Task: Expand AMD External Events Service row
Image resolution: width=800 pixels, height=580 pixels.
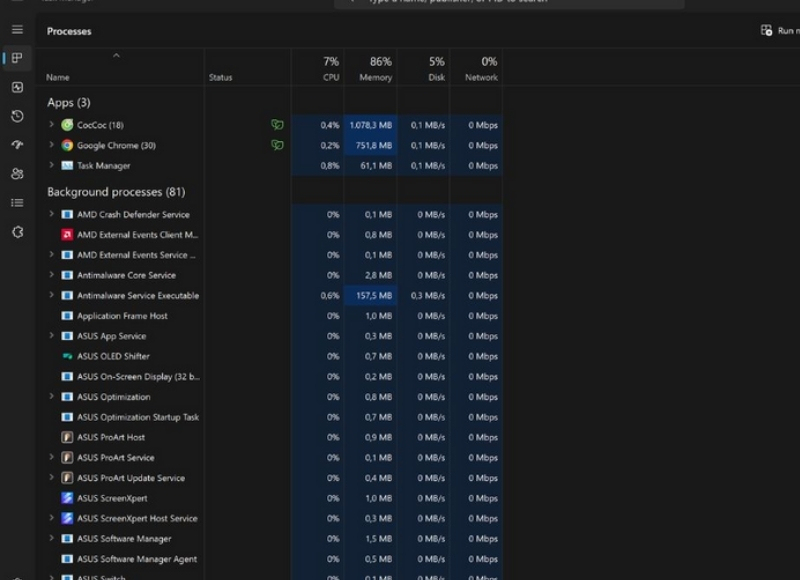Action: 51,255
